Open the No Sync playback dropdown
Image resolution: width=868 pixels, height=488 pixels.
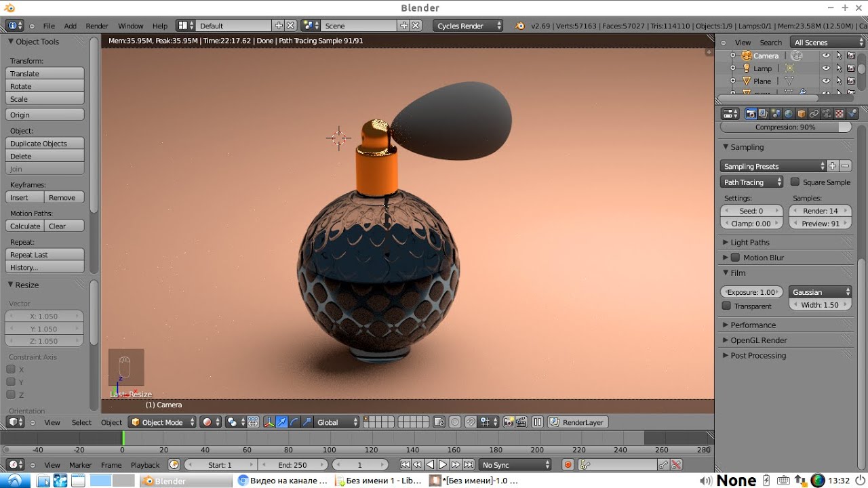coord(515,465)
